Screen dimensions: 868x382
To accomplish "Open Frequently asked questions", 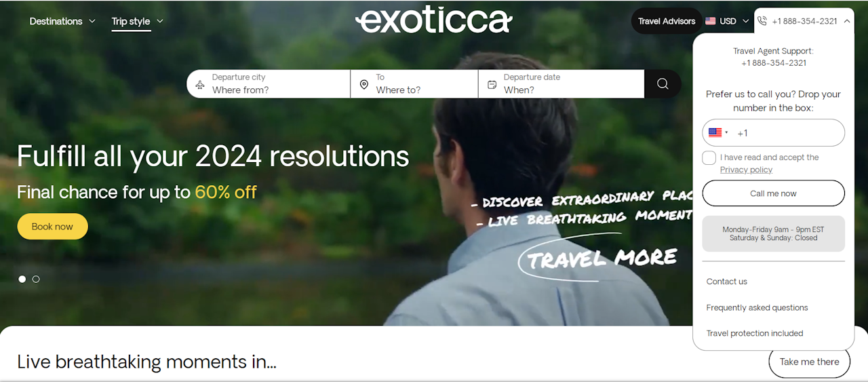I will 757,307.
